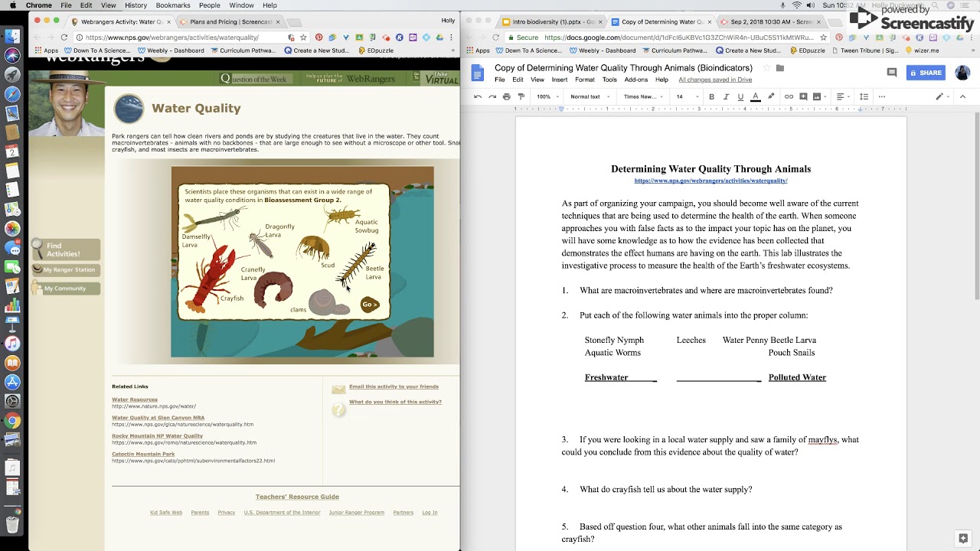Viewport: 980px width, 551px height.
Task: Open comments history in Docs
Action: [x=892, y=73]
